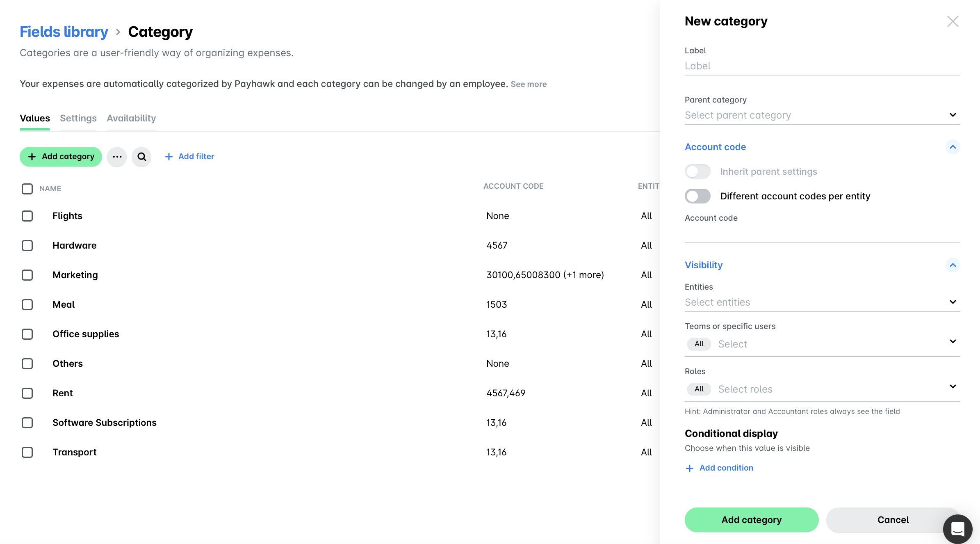This screenshot has width=980, height=544.
Task: Check the Software Subscriptions row checkbox
Action: [27, 423]
